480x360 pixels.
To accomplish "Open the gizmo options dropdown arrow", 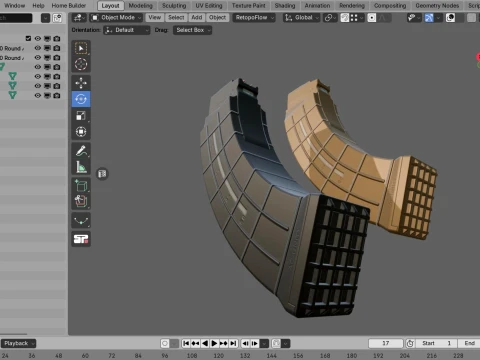I will pos(438,17).
